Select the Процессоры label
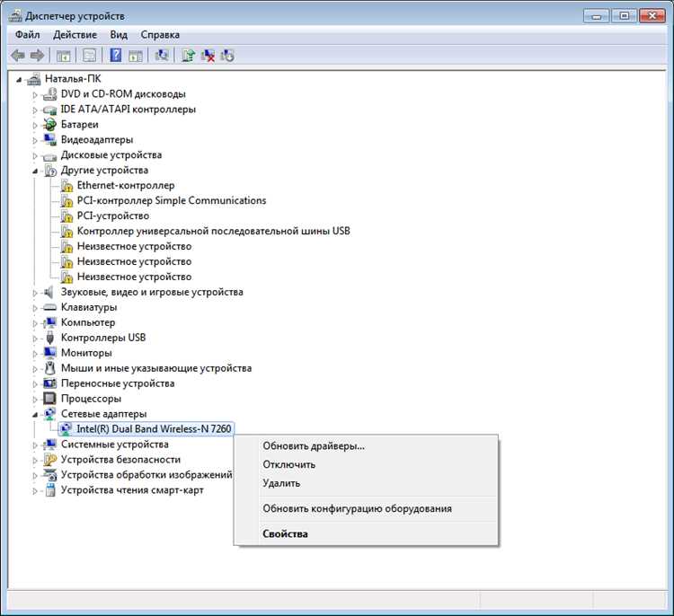Viewport: 674px width, 616px height. (91, 399)
